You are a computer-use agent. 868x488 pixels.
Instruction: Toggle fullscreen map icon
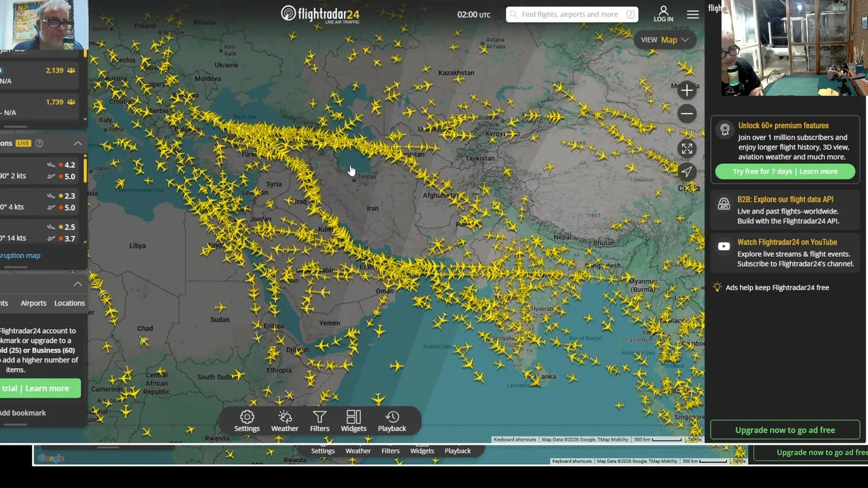pos(687,148)
